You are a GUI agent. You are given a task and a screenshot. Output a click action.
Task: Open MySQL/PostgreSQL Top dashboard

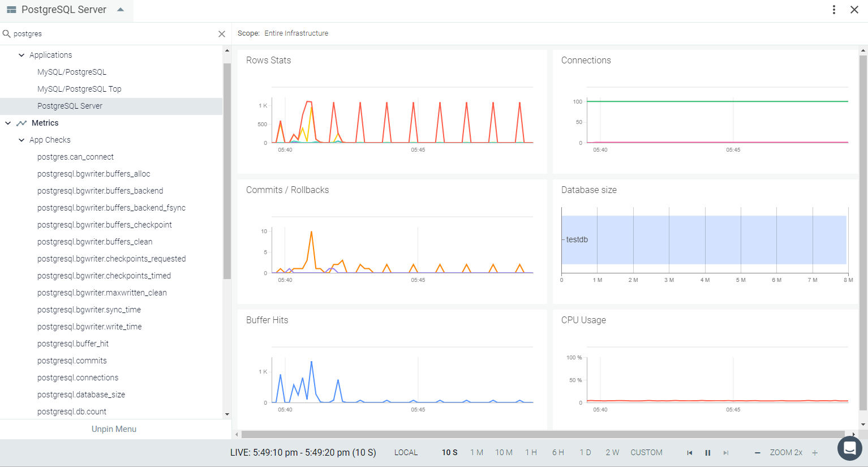click(x=79, y=89)
